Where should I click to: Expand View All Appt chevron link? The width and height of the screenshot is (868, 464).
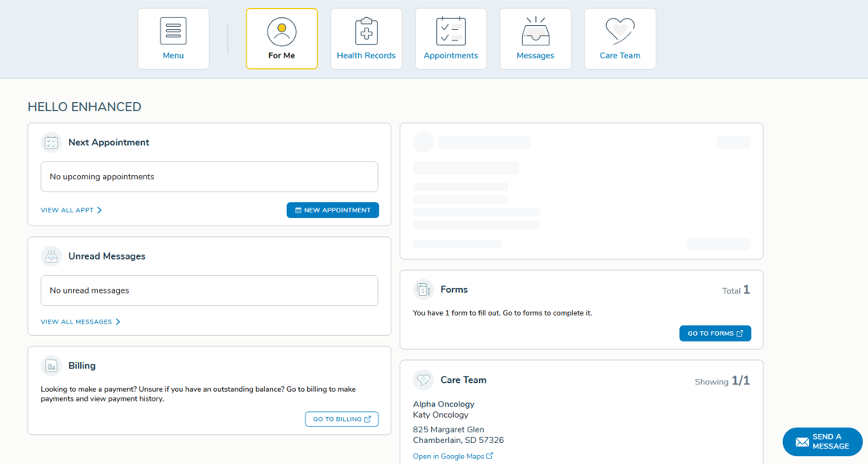(71, 210)
